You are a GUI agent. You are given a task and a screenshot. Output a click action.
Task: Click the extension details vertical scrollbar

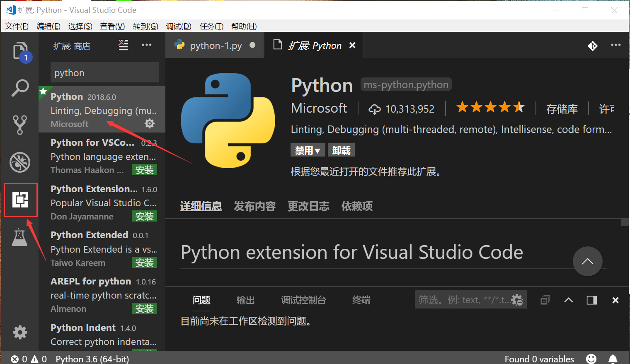[x=625, y=222]
